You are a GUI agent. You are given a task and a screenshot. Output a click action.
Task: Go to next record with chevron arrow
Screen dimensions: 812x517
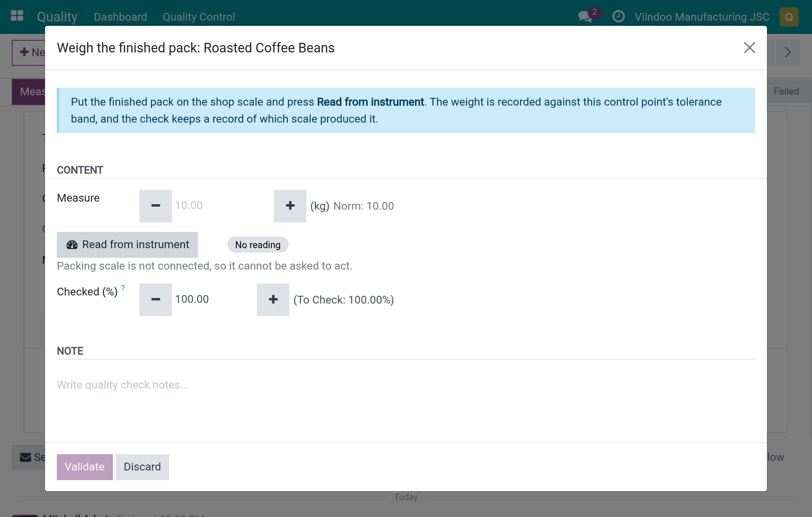point(788,52)
